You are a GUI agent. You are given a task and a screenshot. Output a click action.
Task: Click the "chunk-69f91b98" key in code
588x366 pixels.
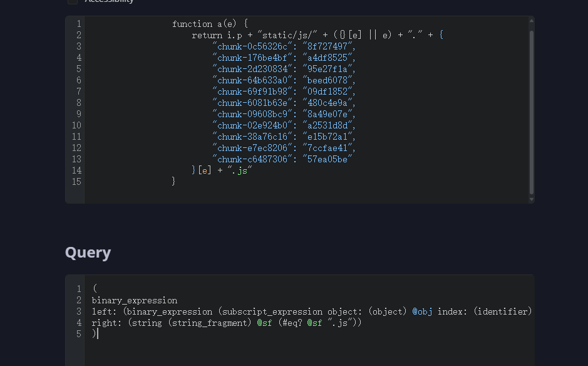pos(252,91)
